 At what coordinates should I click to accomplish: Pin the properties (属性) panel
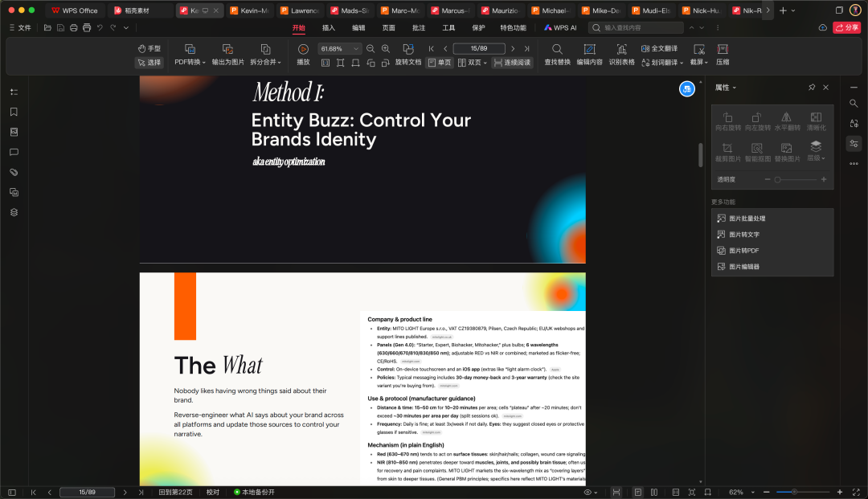812,88
